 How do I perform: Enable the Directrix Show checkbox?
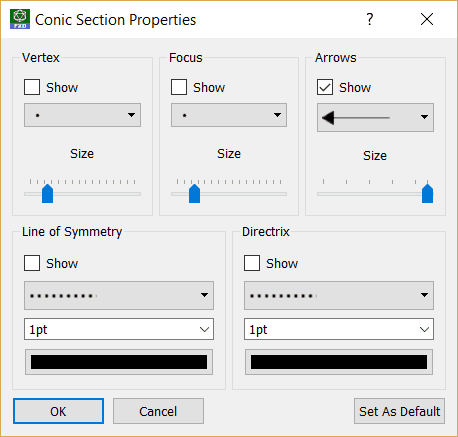pos(252,263)
